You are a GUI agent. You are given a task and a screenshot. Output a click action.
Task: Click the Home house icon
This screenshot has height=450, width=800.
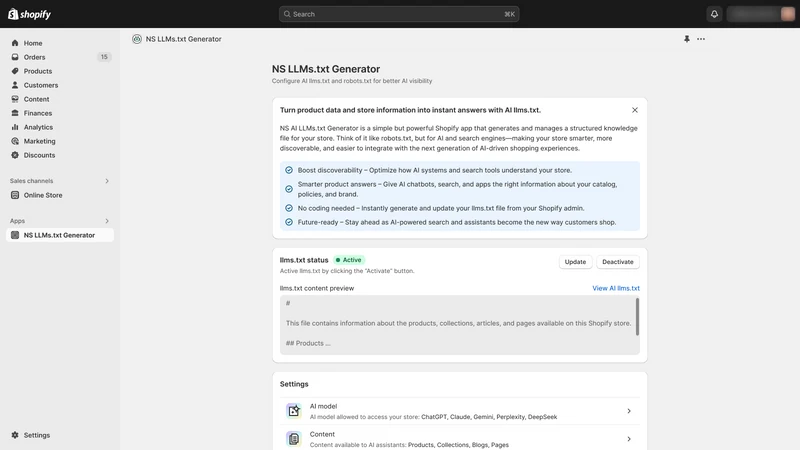point(15,43)
